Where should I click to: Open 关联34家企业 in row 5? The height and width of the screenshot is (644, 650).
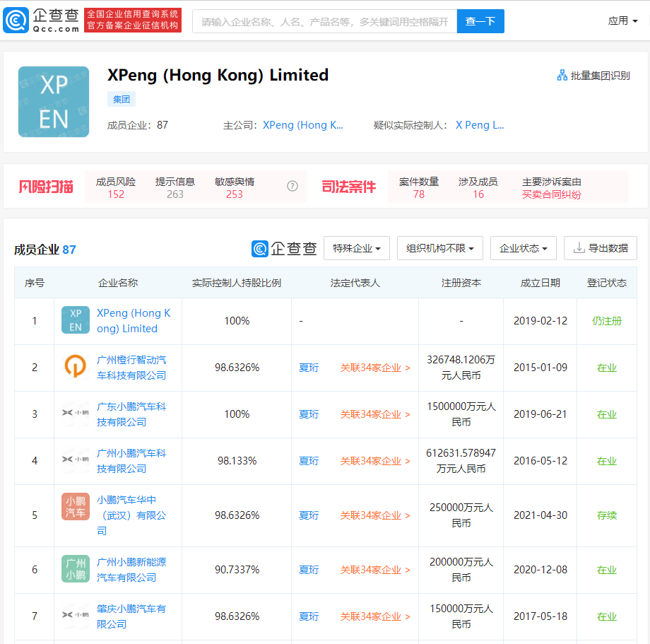(375, 515)
